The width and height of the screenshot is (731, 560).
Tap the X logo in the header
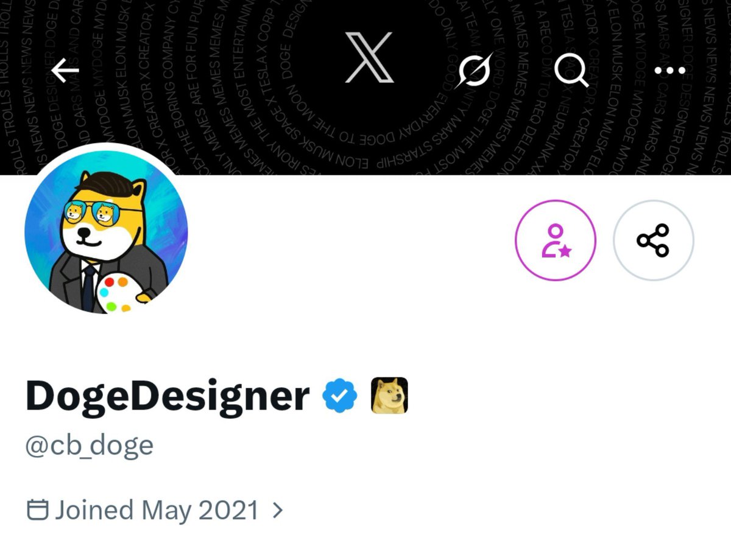(369, 58)
